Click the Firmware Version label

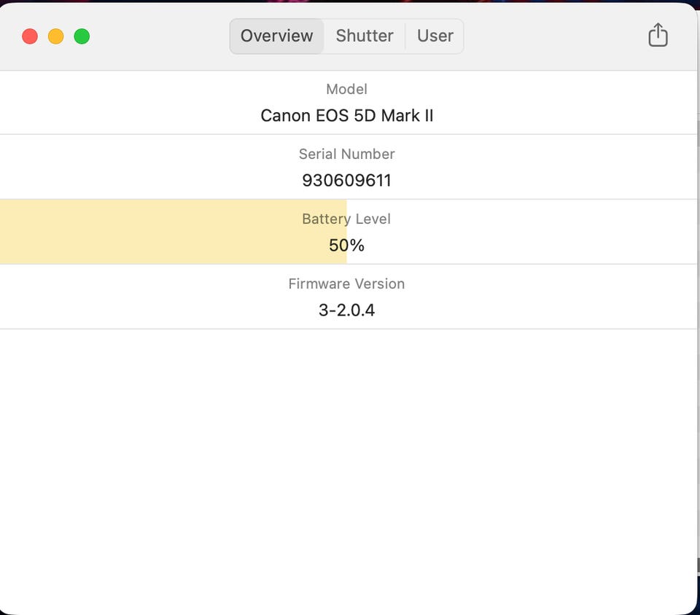pos(346,284)
